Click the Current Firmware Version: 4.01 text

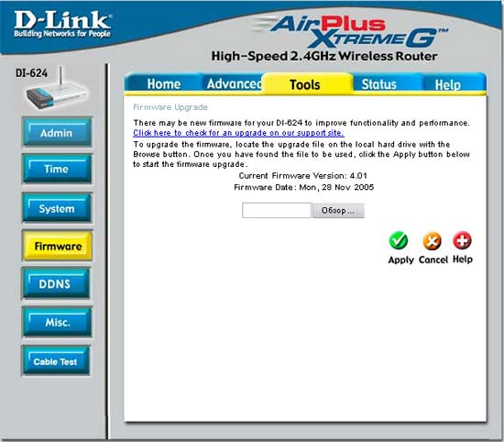pos(302,176)
